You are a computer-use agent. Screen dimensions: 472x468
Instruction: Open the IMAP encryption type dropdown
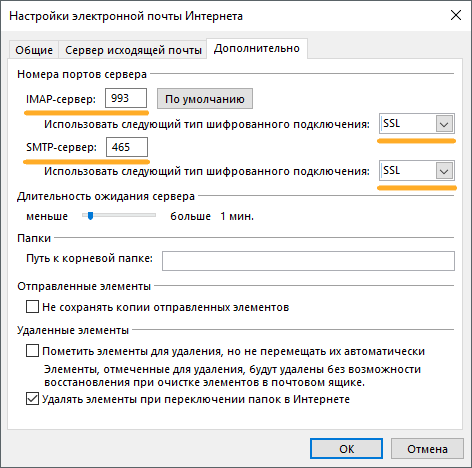[417, 124]
